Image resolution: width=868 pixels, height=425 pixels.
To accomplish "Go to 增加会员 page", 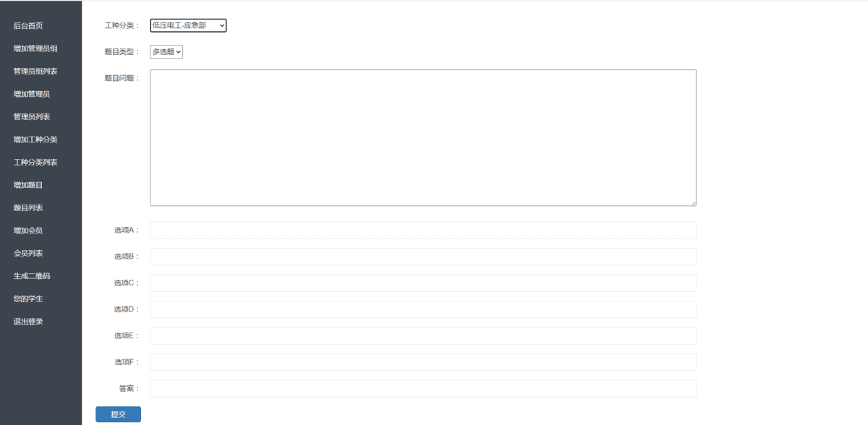I will [x=28, y=231].
